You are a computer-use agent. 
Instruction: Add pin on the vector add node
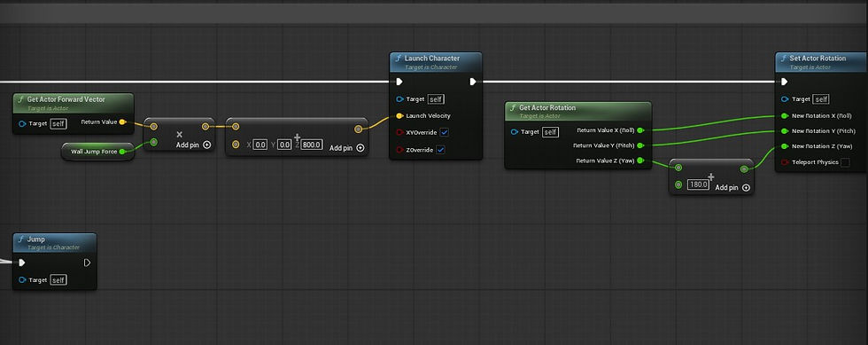pyautogui.click(x=346, y=147)
